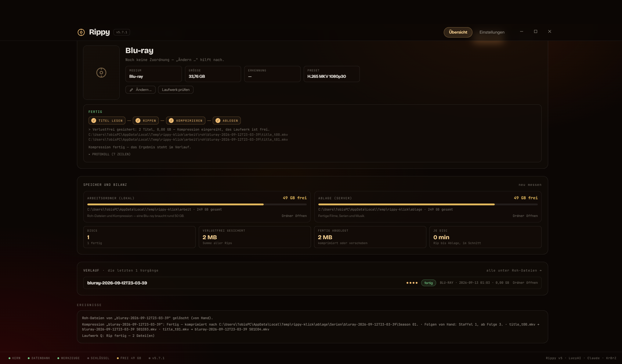Click the Datenbank status indicator
The image size is (622, 364).
click(39, 358)
